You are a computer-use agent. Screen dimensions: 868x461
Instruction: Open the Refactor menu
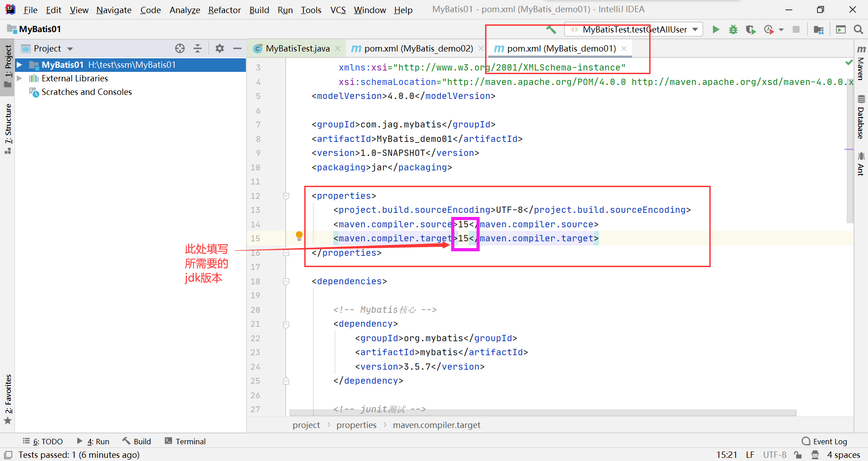pos(224,10)
